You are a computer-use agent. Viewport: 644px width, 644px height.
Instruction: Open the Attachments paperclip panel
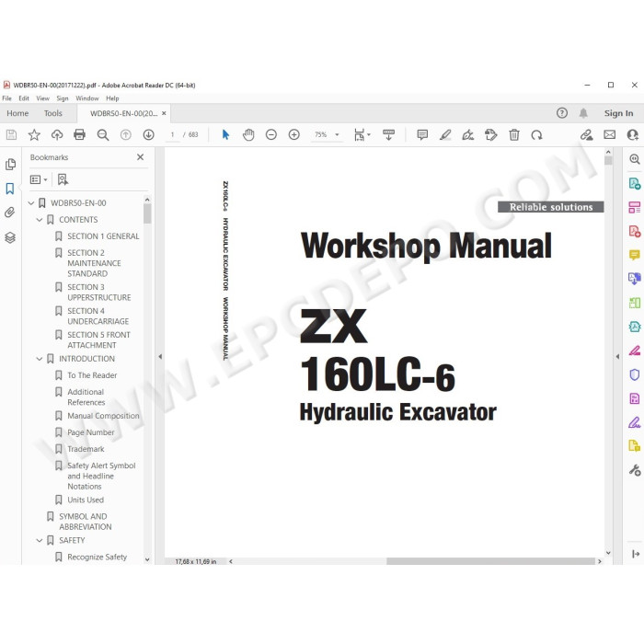pos(10,213)
